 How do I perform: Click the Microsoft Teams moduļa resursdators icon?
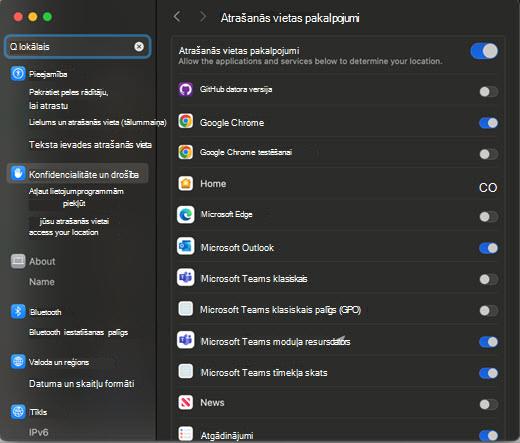(185, 340)
